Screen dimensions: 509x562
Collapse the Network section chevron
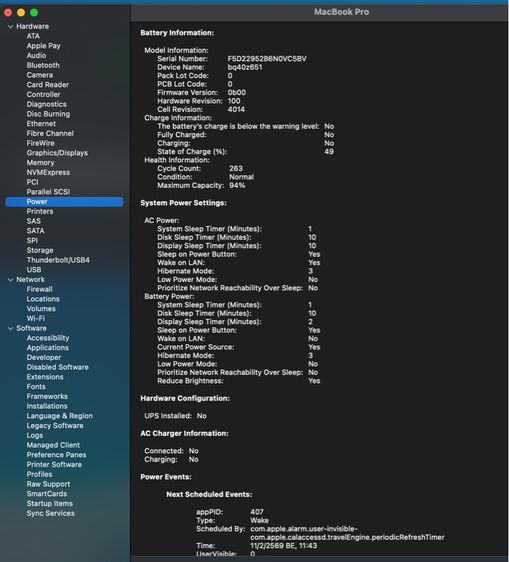tap(10, 280)
